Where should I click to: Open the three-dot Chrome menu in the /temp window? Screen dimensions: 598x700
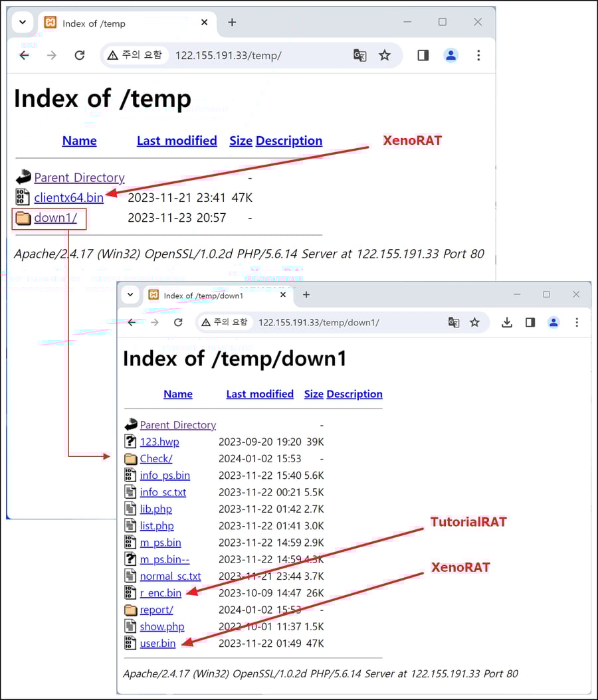478,56
